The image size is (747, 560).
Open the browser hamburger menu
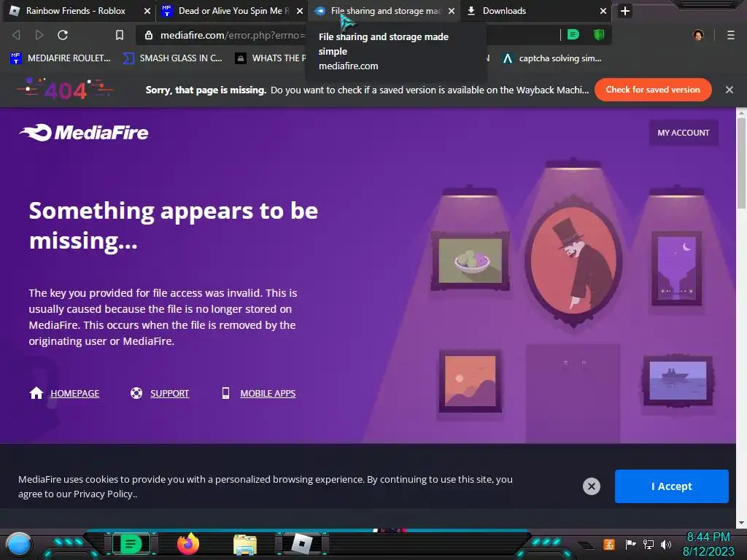tap(731, 35)
